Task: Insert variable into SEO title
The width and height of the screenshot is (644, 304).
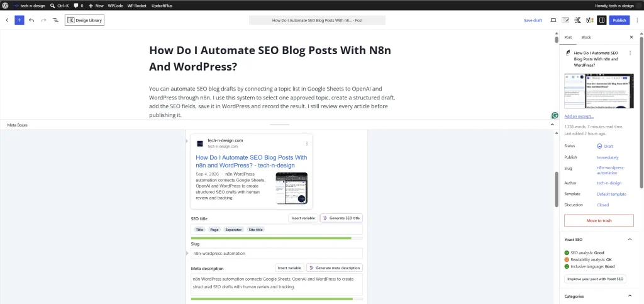Action: tap(303, 218)
